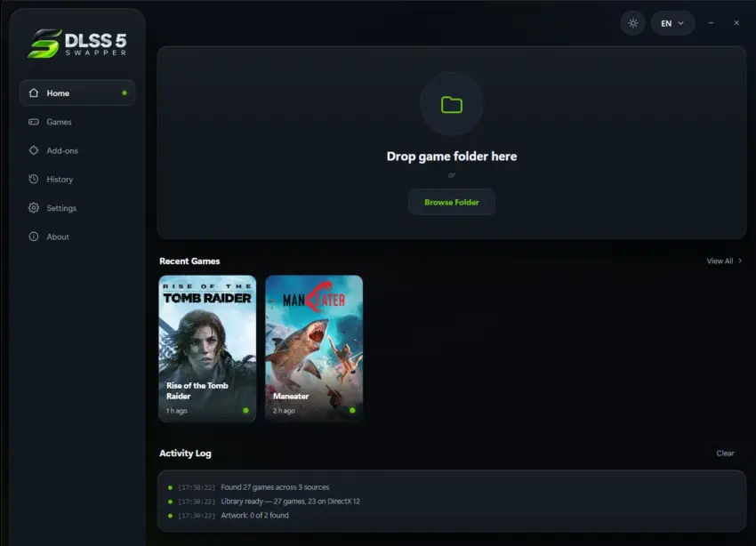Click the 'Artwork: 0 of 2 found' entry

(254, 515)
